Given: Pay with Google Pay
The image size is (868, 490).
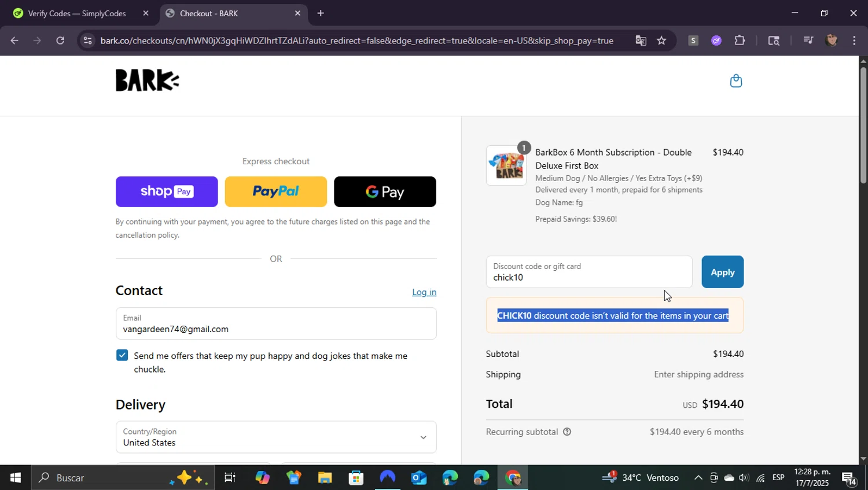Looking at the screenshot, I should (x=385, y=191).
